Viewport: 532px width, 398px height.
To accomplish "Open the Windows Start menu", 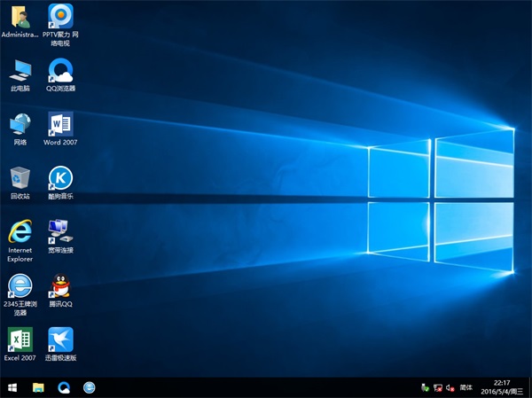I will tap(12, 387).
